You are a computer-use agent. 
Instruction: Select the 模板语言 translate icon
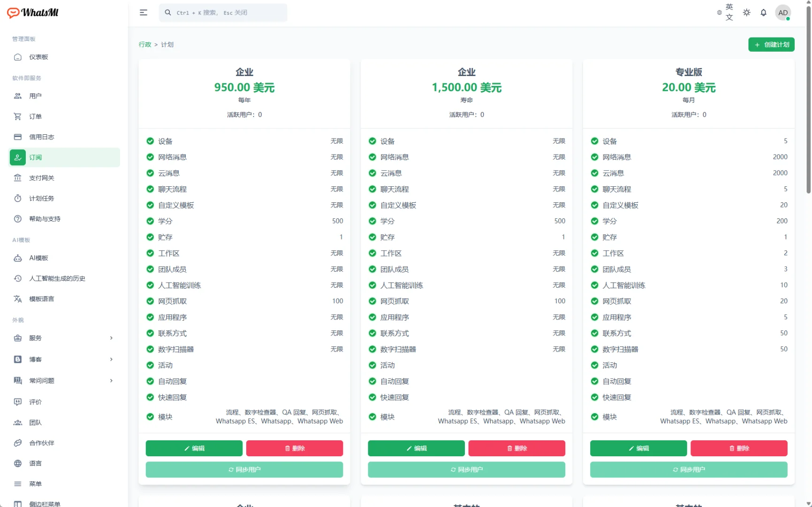coord(18,299)
